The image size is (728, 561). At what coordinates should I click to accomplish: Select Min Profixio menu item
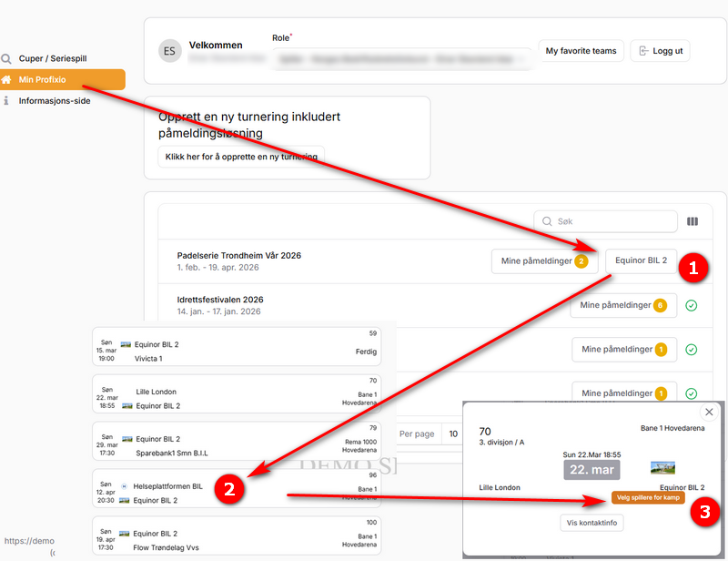63,79
